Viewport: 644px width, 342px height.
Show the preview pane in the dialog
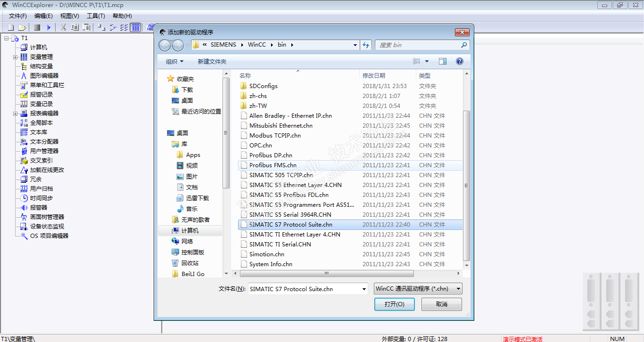(442, 61)
